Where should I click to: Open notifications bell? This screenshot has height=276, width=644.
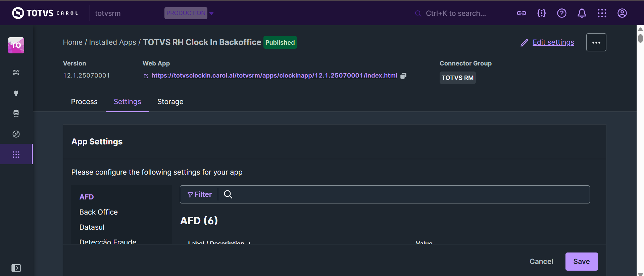(x=582, y=13)
